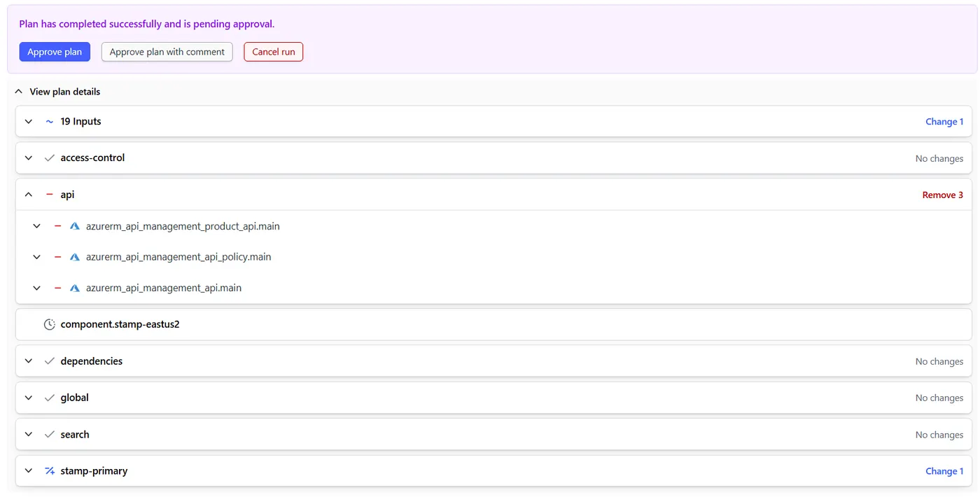Click the Remove 3 label on api

click(942, 195)
